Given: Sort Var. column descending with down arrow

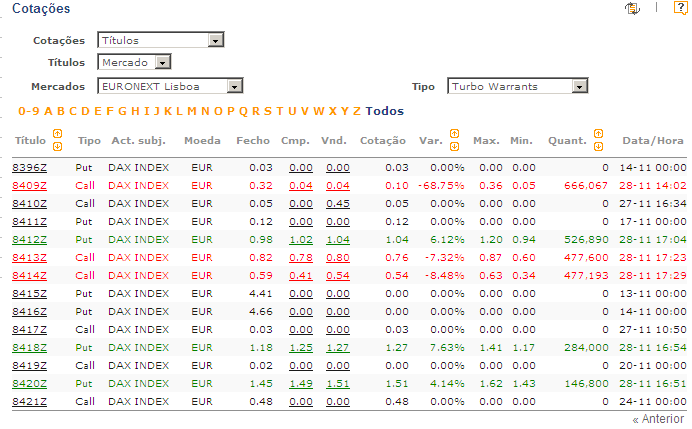Looking at the screenshot, I should tap(454, 147).
